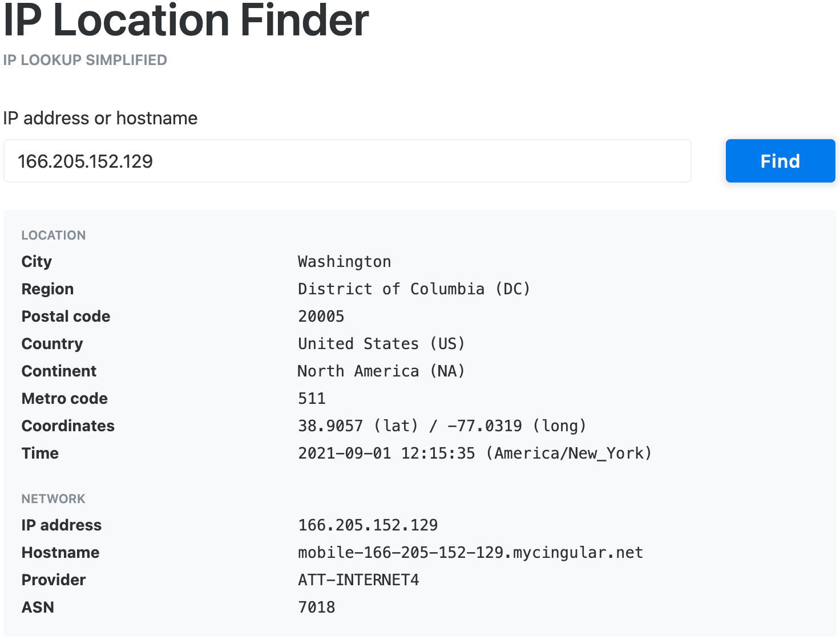The image size is (840, 640).
Task: Click the North America (NA) continent value
Action: pos(381,371)
